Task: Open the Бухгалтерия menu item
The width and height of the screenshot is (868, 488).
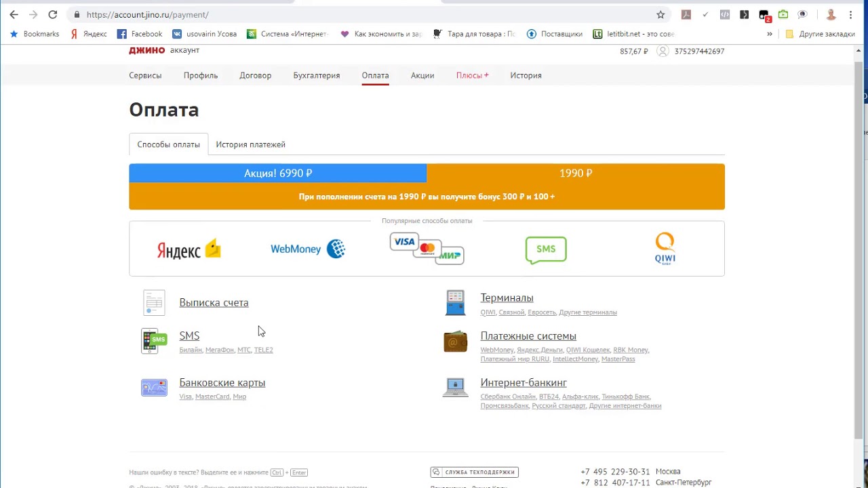Action: tap(317, 75)
